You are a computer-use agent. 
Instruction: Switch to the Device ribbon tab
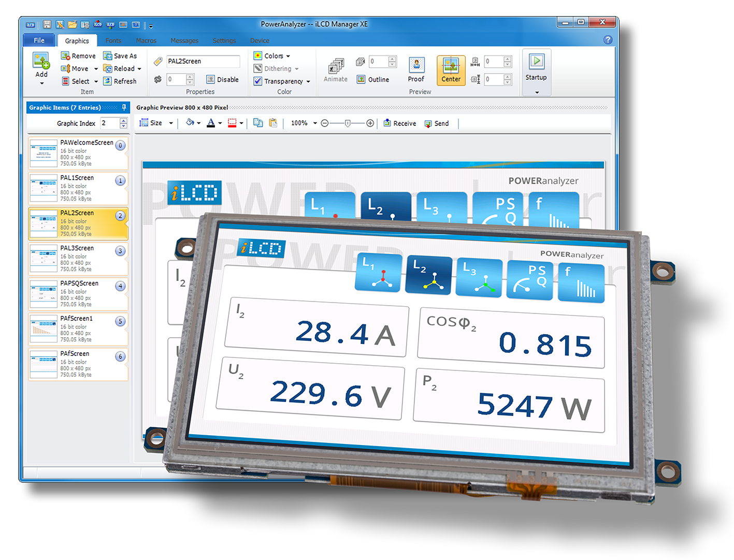click(x=260, y=40)
